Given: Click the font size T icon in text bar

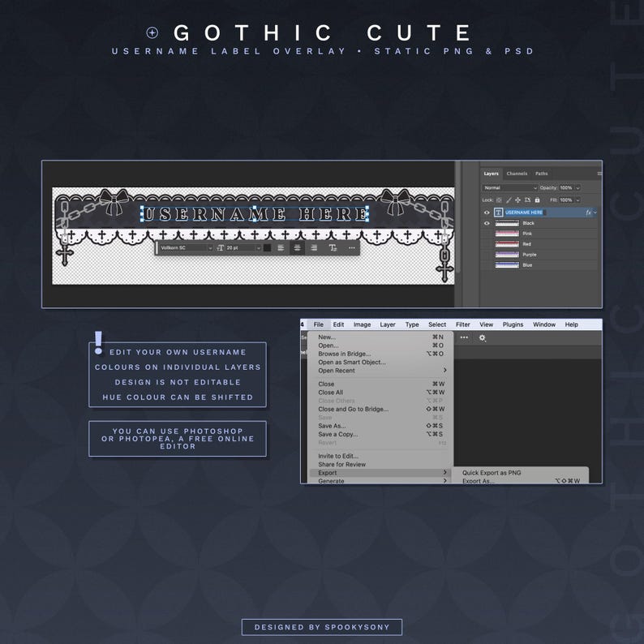Looking at the screenshot, I should (220, 247).
